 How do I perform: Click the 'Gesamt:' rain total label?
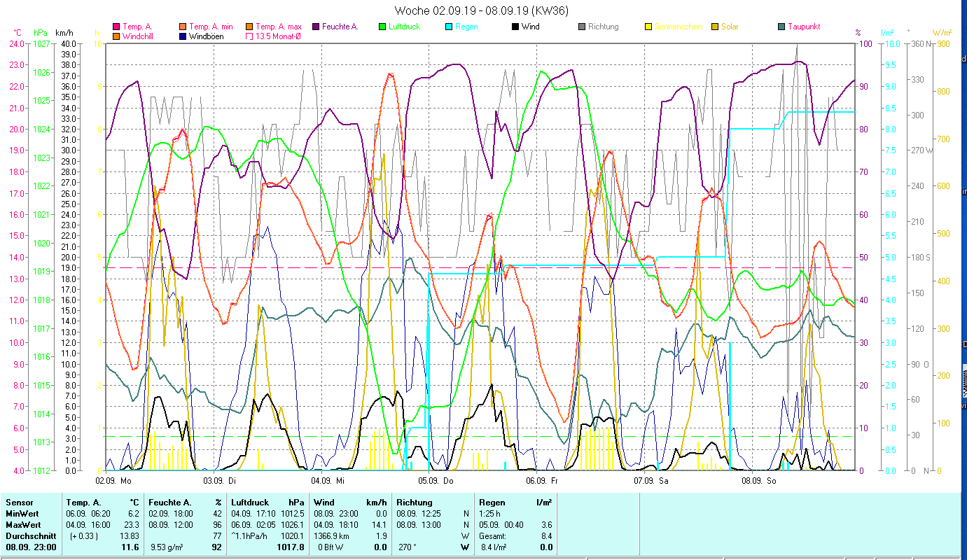tap(493, 536)
